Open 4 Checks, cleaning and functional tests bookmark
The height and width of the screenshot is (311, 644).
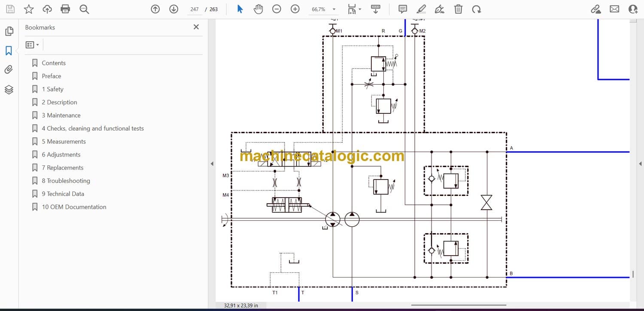tap(93, 128)
